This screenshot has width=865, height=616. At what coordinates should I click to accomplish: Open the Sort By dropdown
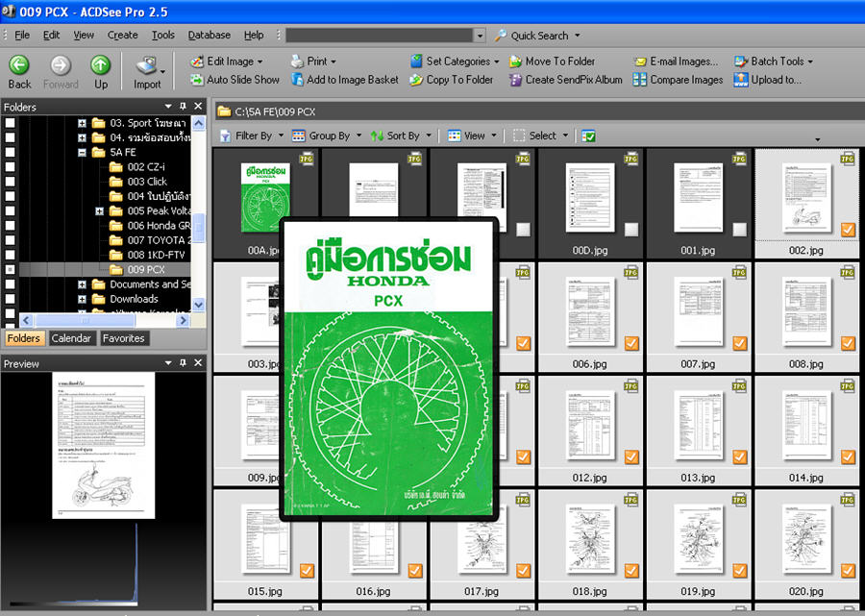pyautogui.click(x=402, y=136)
